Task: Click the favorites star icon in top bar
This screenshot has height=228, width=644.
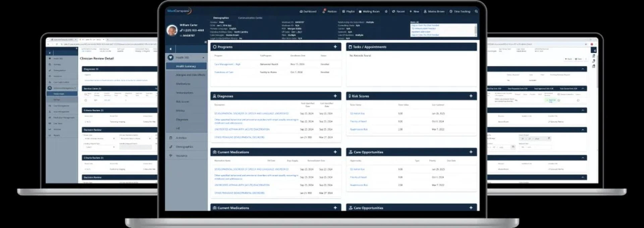Action: tap(386, 11)
